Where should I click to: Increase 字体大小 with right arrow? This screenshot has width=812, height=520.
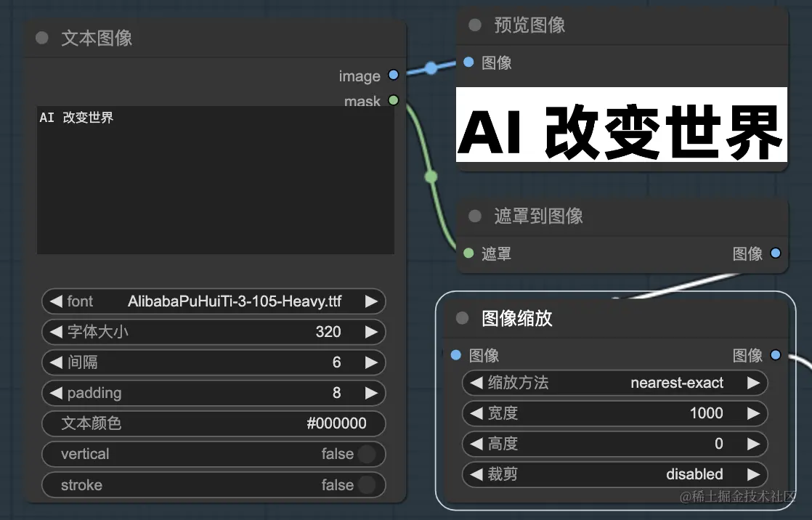coord(371,331)
